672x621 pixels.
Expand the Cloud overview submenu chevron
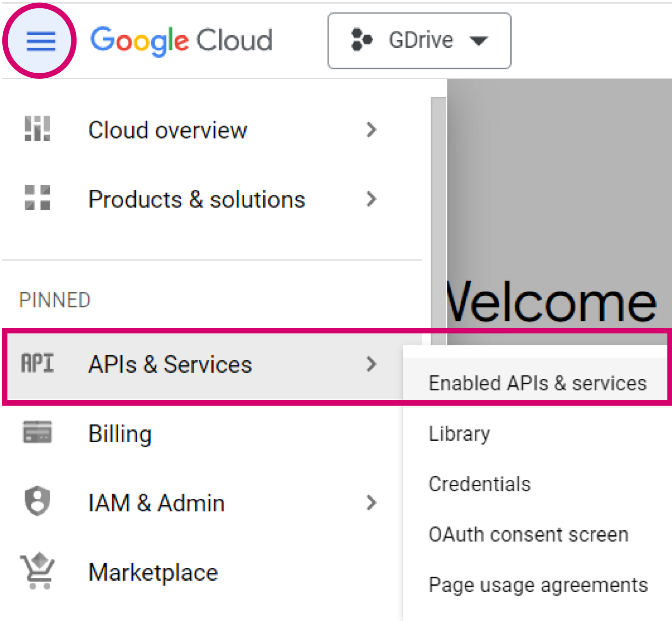pos(371,130)
